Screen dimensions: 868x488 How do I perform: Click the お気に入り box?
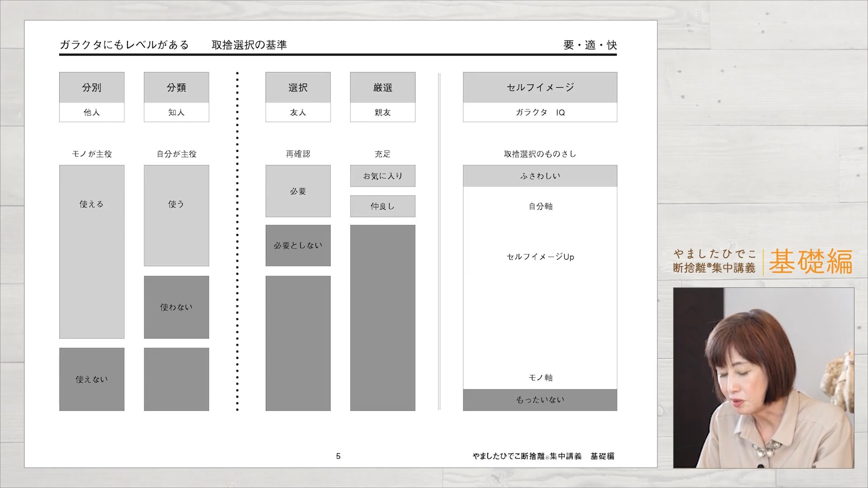pyautogui.click(x=382, y=176)
